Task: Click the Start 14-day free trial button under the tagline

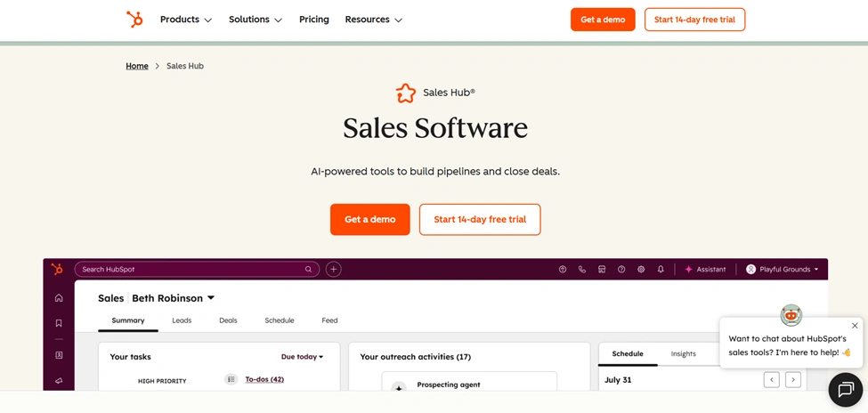Action: [x=480, y=219]
